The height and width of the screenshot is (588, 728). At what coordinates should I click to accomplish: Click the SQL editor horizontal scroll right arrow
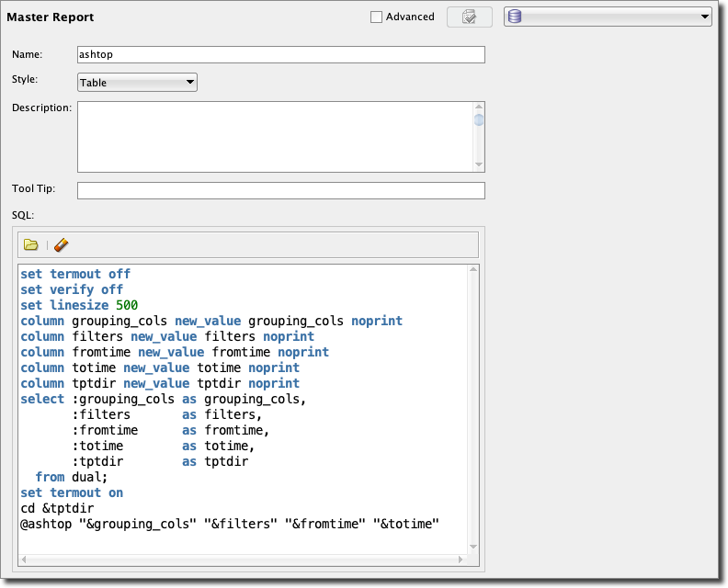coord(461,560)
